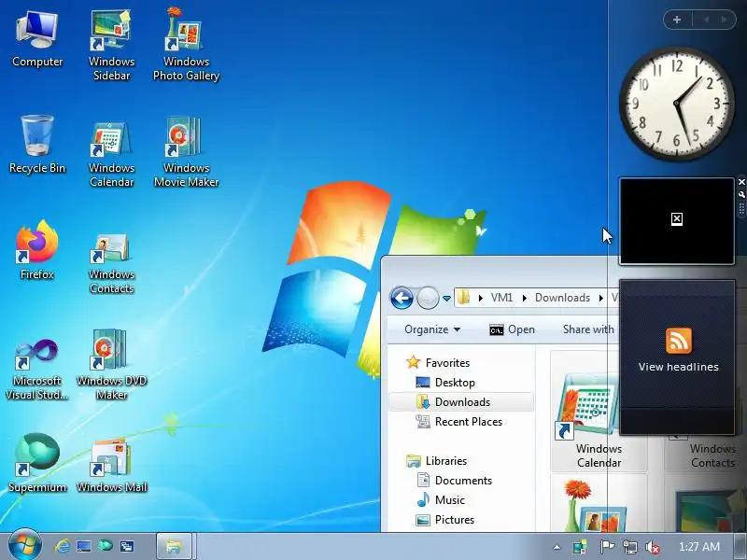Activate the Explorer window taskbar button
Screen dimensions: 747x560
tap(174, 546)
